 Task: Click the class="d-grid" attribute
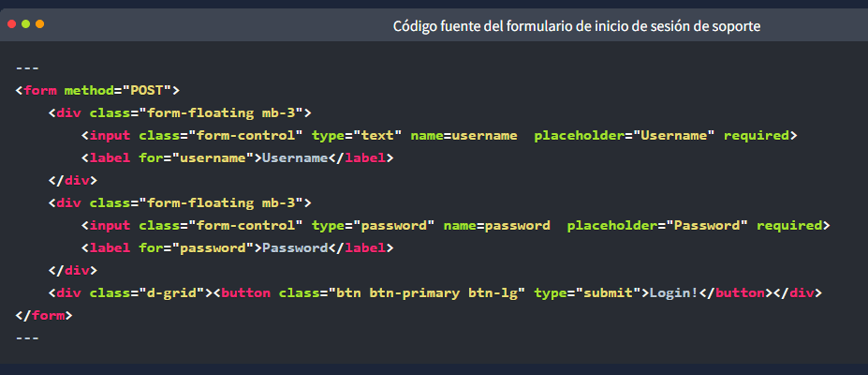(x=147, y=293)
